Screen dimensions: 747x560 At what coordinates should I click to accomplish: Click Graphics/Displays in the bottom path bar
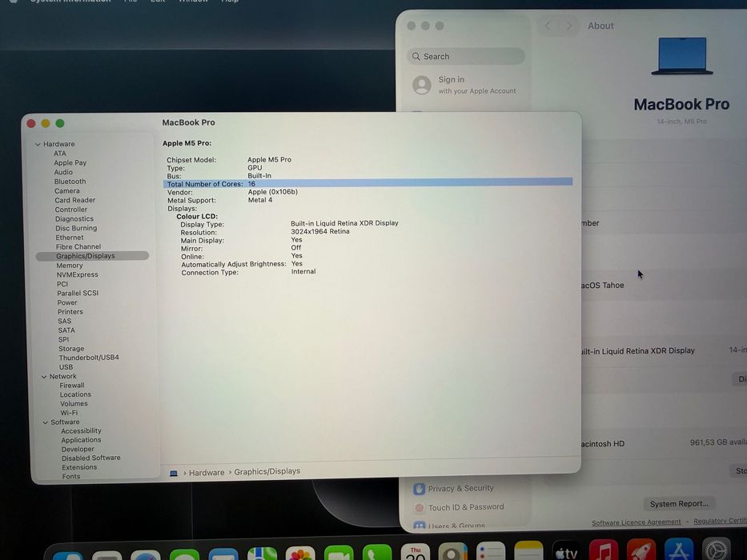click(x=267, y=471)
